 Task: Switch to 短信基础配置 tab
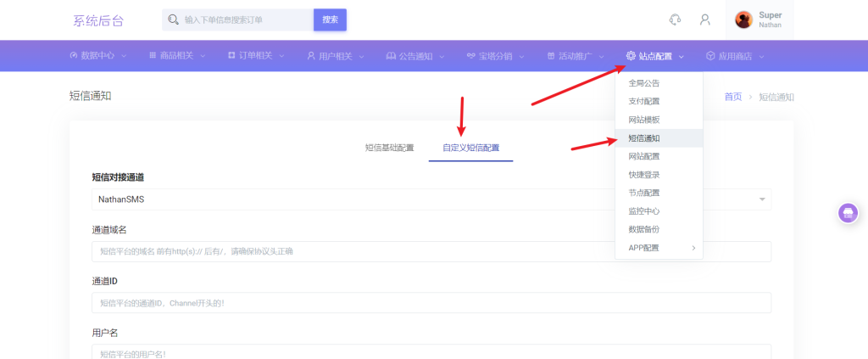click(390, 148)
